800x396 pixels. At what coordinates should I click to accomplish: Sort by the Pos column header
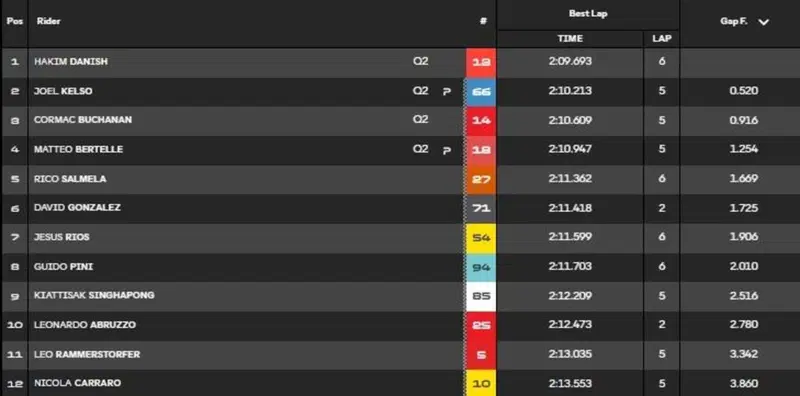coord(15,22)
